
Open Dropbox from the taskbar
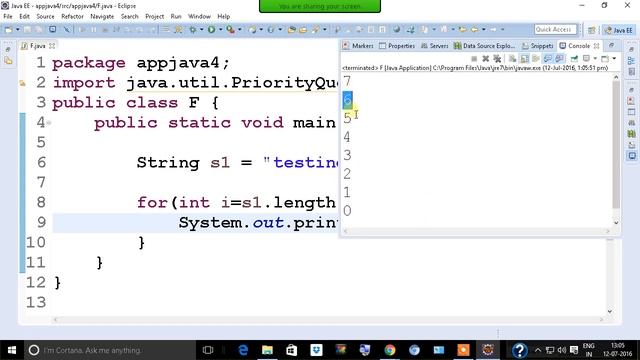pos(316,350)
